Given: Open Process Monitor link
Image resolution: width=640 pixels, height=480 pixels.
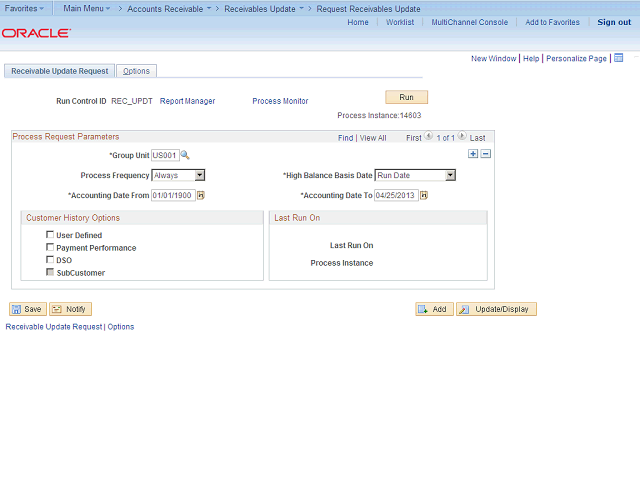Looking at the screenshot, I should pos(280,101).
